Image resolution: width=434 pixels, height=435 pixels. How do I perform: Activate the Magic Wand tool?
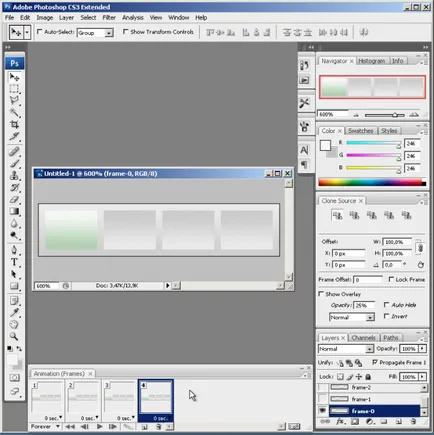(14, 113)
